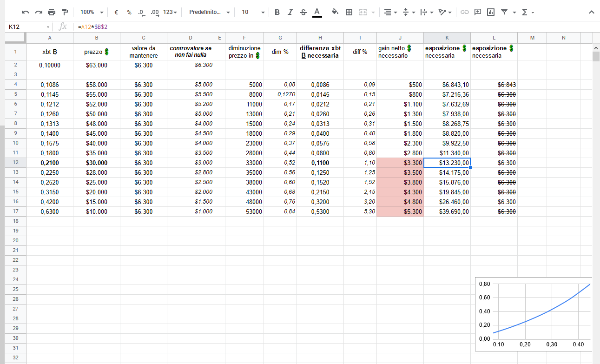Click header cell 'controvalore se non fai nulla'
Image resolution: width=600 pixels, height=364 pixels.
tap(191, 52)
